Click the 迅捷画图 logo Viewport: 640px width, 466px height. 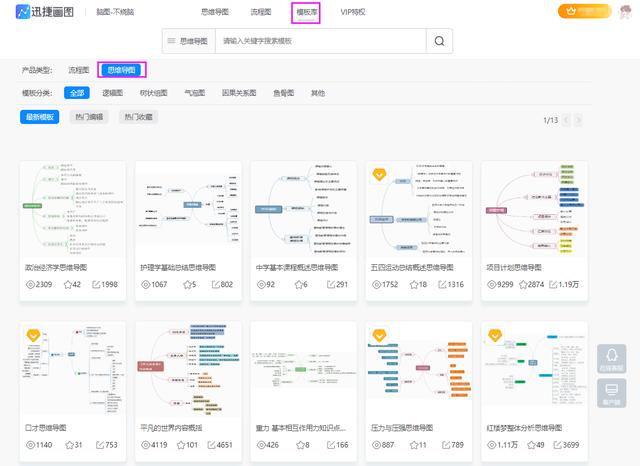(45, 12)
